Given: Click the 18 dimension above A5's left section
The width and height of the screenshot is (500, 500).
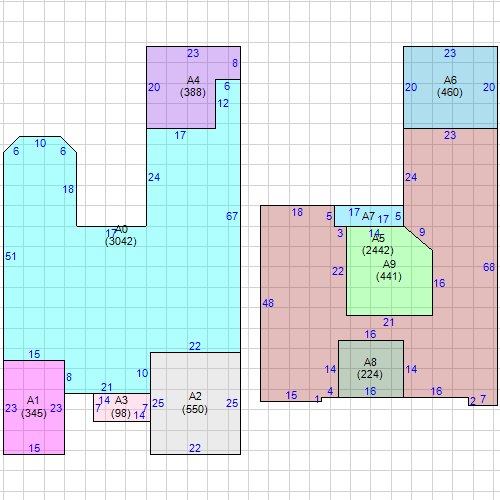Looking at the screenshot, I should (297, 212).
